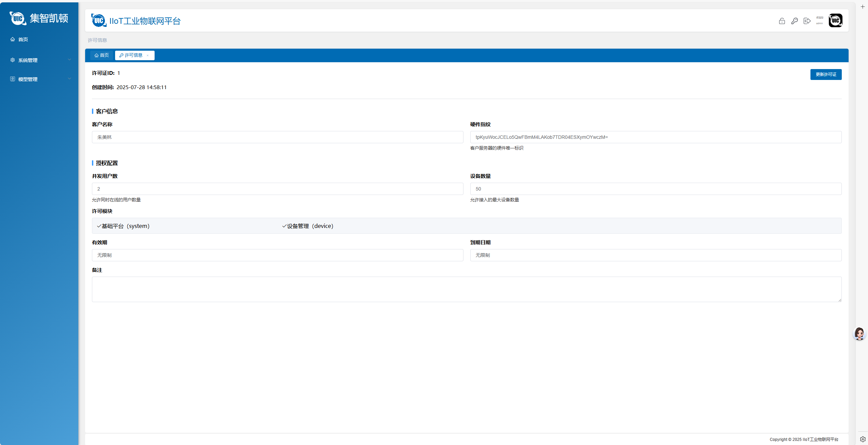Toggle the 基础平台 (system) module checkmark
Image resolution: width=868 pixels, height=445 pixels.
(x=99, y=226)
